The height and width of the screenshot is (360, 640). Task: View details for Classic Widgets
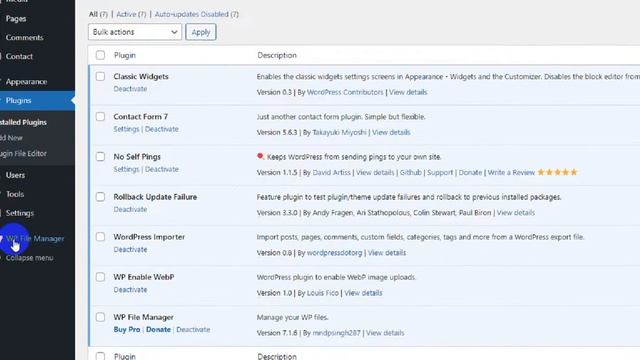pos(408,92)
